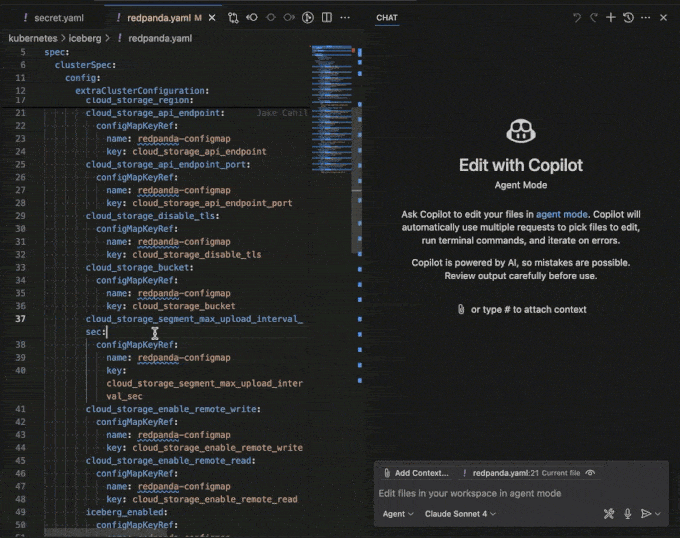Viewport: 680px width, 538px height.
Task: Go to previous change icon
Action: click(x=252, y=18)
